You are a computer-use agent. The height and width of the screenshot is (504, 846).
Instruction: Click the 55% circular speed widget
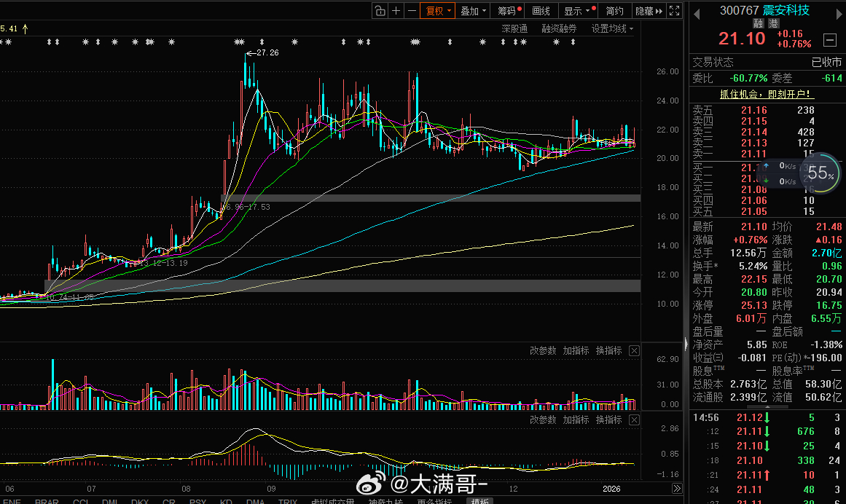click(x=820, y=173)
